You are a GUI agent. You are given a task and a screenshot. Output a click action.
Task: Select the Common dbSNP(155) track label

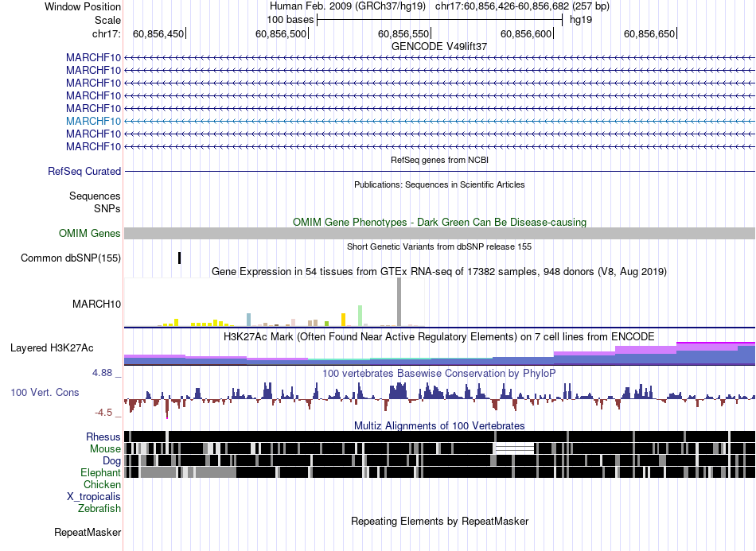[x=71, y=258]
